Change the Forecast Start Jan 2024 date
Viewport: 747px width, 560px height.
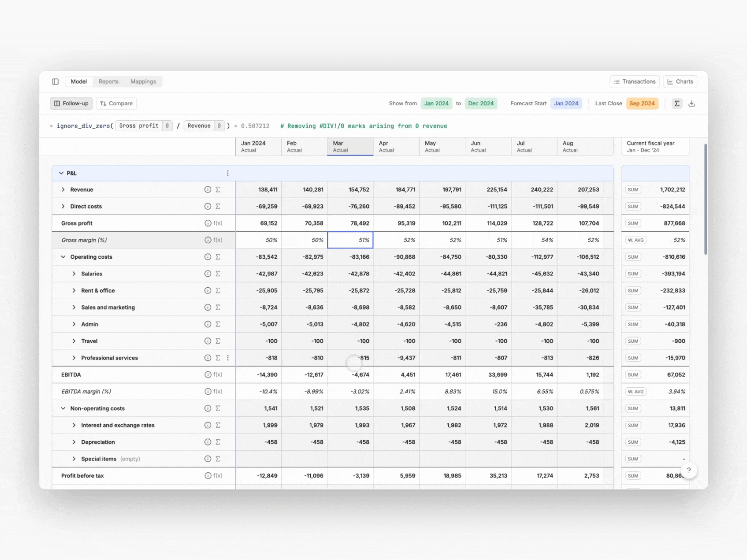566,103
